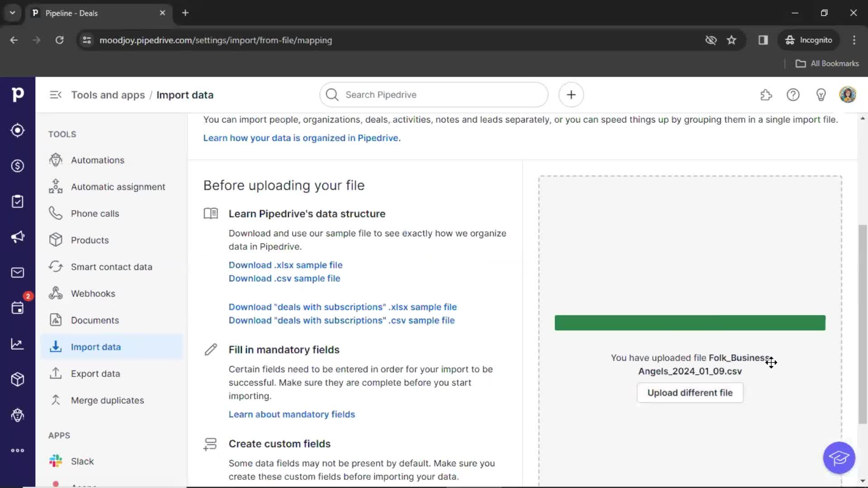Click Tools and apps breadcrumb
Viewport: 868px width, 488px height.
[x=108, y=95]
